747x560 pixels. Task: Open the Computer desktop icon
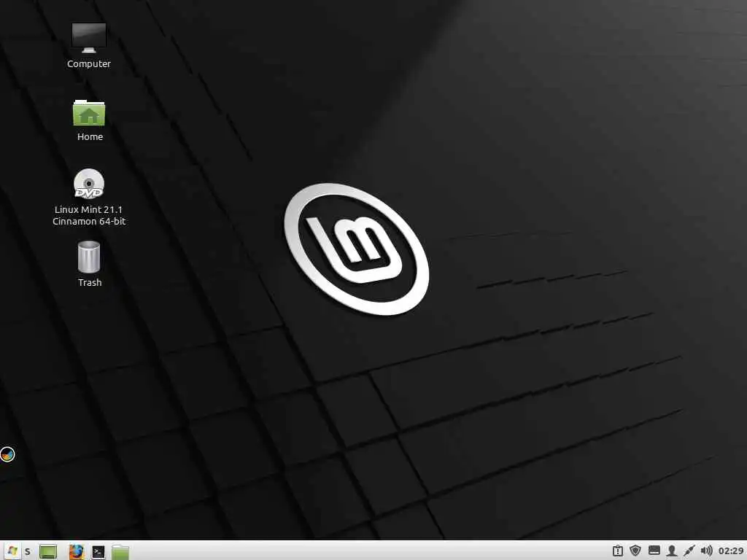coord(88,38)
